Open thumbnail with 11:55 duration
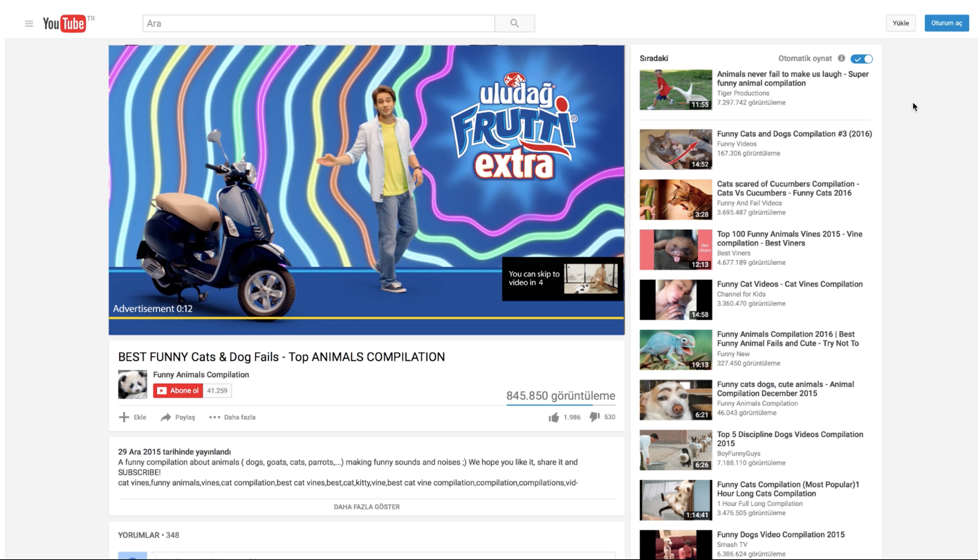978x560 pixels. 676,90
